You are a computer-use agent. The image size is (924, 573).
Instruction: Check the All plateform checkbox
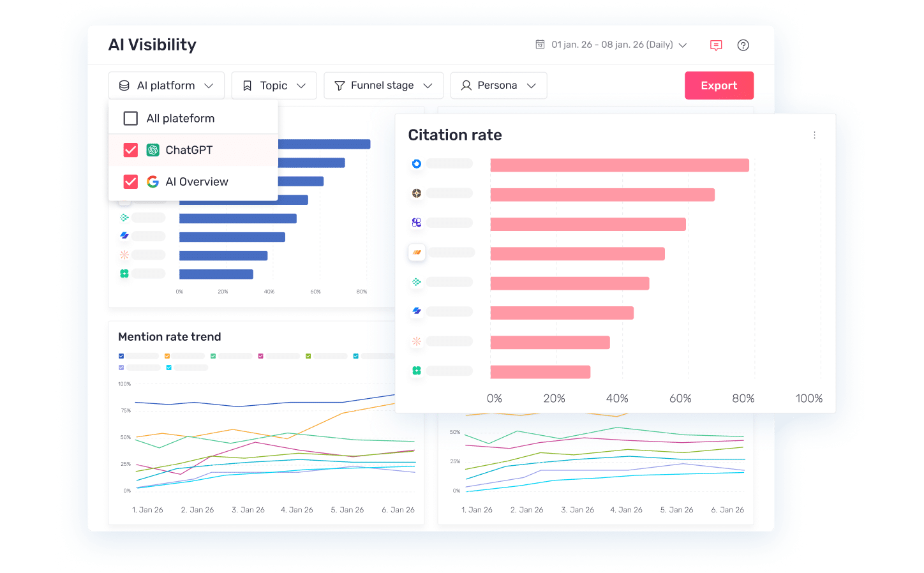[131, 119]
